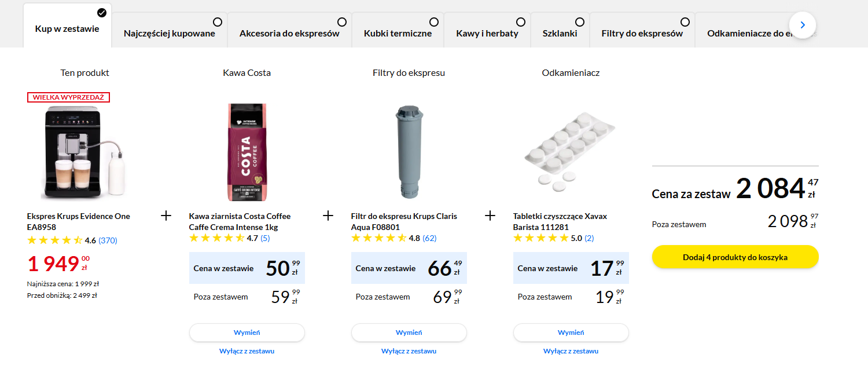Select the Najczęściej kupowane radio circle
This screenshot has width=868, height=365.
[x=218, y=22]
